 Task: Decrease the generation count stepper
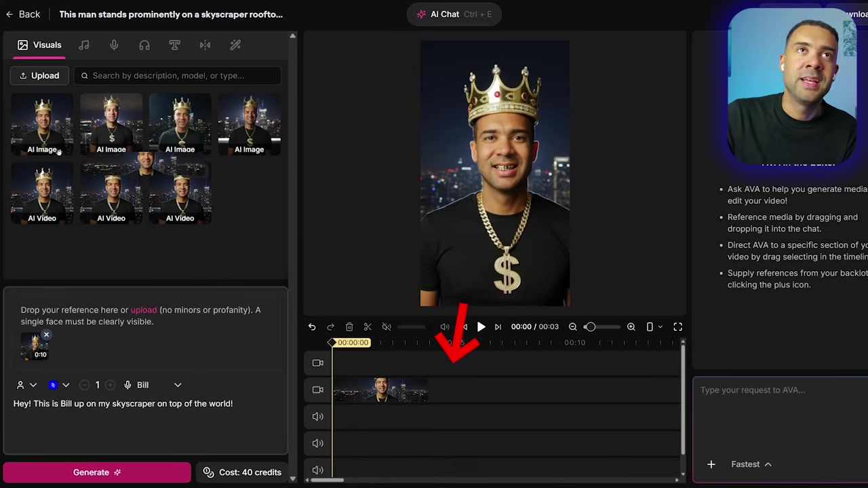[x=84, y=385]
